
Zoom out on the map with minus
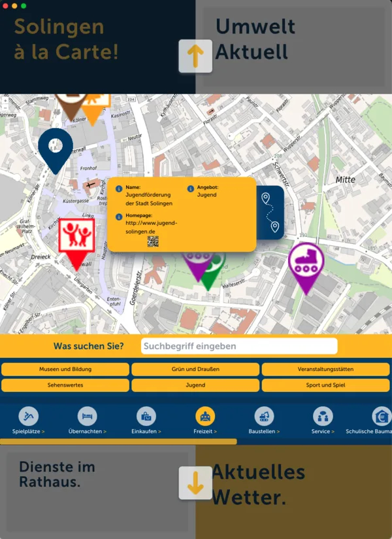[5, 107]
